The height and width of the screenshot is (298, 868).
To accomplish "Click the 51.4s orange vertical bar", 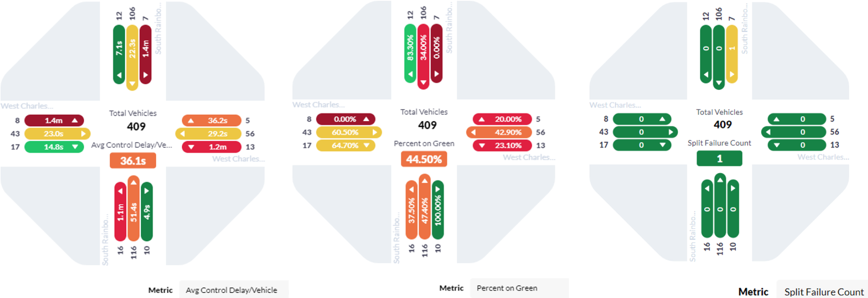I will coord(133,208).
